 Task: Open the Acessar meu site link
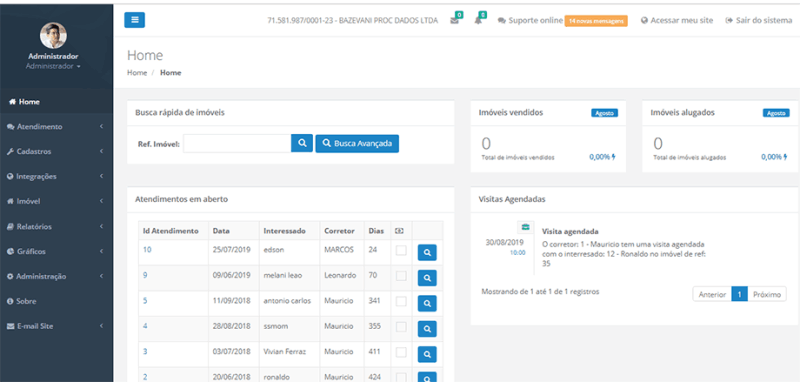coord(677,21)
